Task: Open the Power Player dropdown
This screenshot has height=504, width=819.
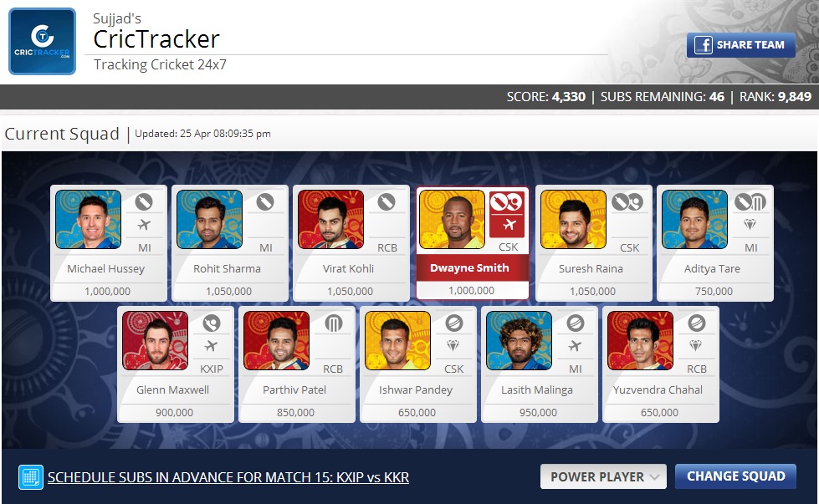Action: 603,476
